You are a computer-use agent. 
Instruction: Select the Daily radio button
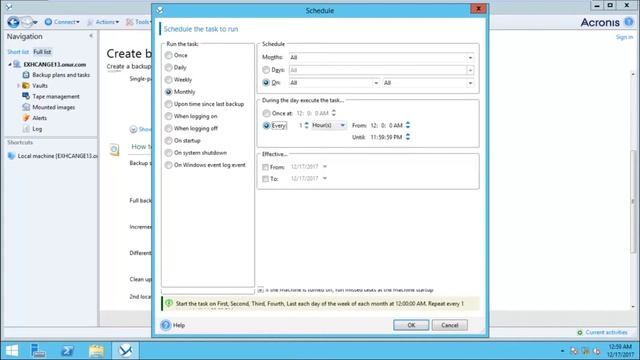169,67
